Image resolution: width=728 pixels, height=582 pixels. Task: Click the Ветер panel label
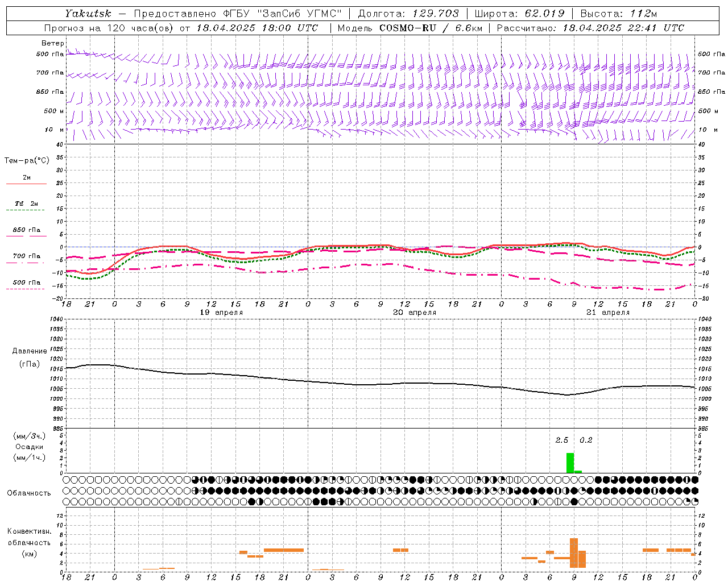tap(52, 43)
